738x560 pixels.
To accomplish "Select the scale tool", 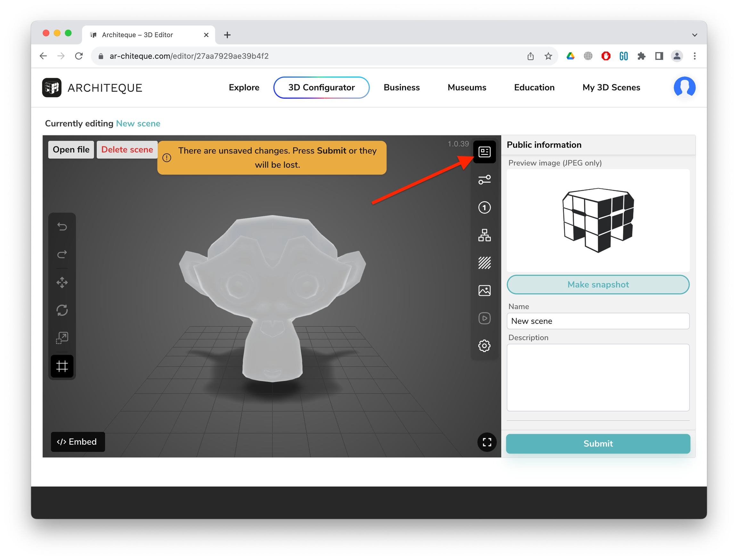I will coord(62,338).
